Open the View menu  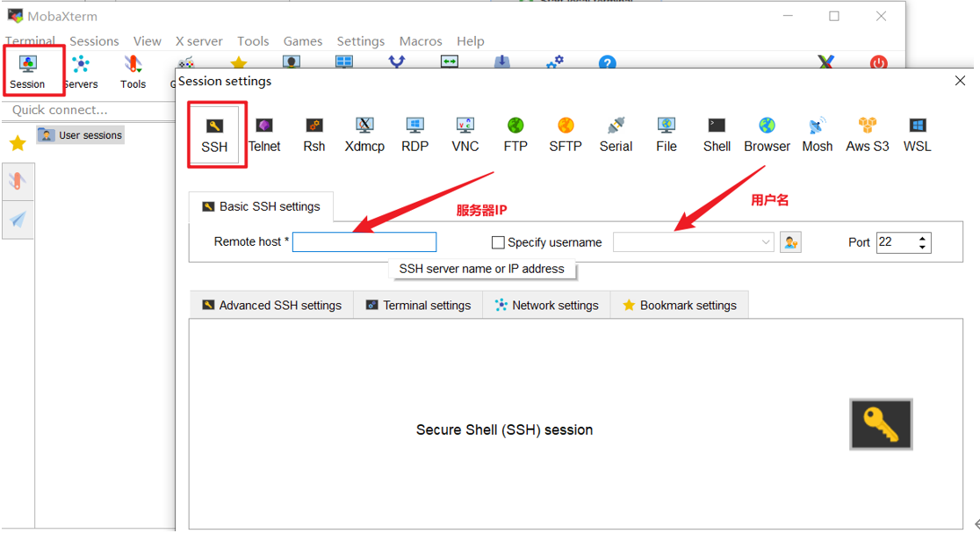click(x=148, y=41)
